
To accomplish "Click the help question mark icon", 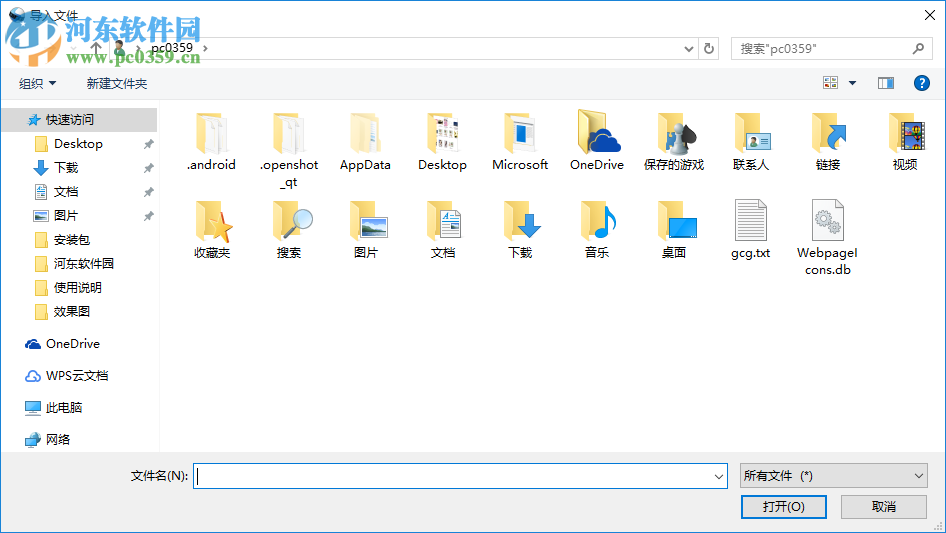I will point(922,83).
